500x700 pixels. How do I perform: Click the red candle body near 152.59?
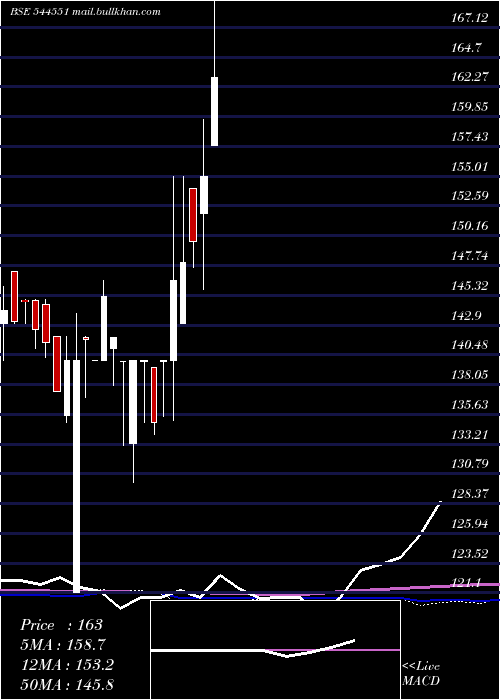coord(193,215)
